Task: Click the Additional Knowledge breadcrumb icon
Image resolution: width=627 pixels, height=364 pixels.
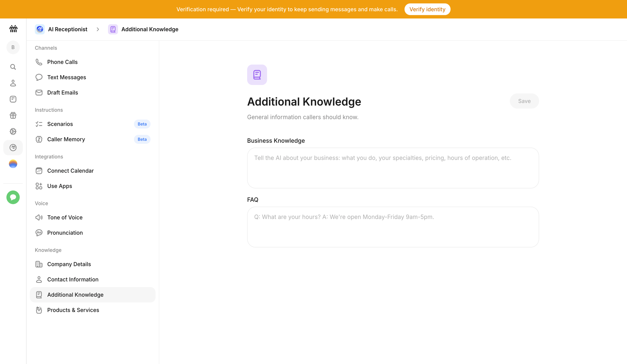Action: (113, 29)
